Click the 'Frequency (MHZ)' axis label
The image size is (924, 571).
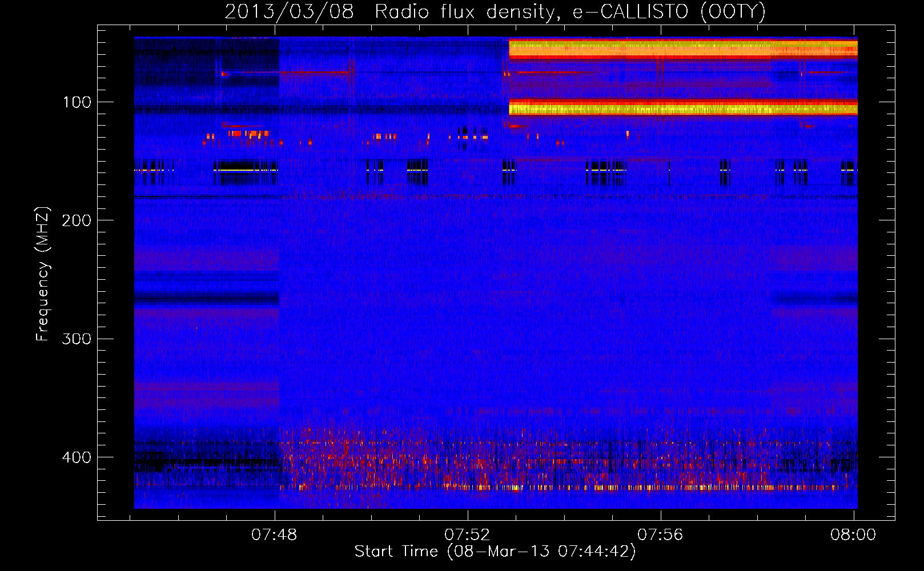coord(43,274)
